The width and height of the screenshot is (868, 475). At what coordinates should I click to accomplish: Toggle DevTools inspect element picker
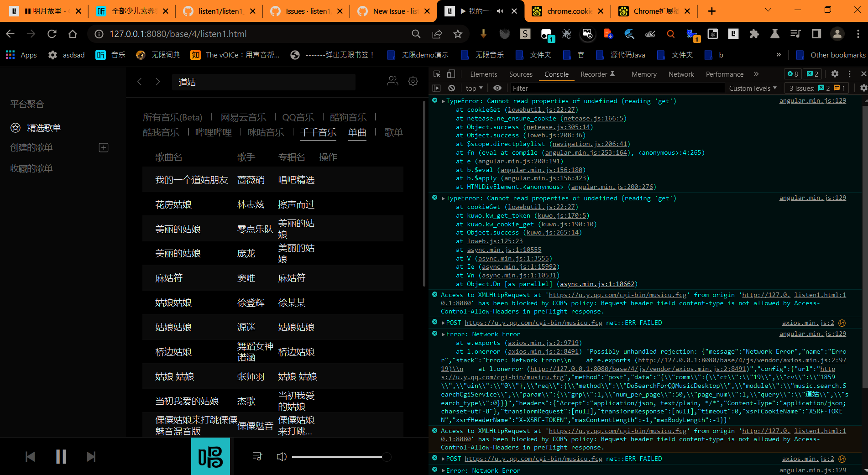pos(437,74)
